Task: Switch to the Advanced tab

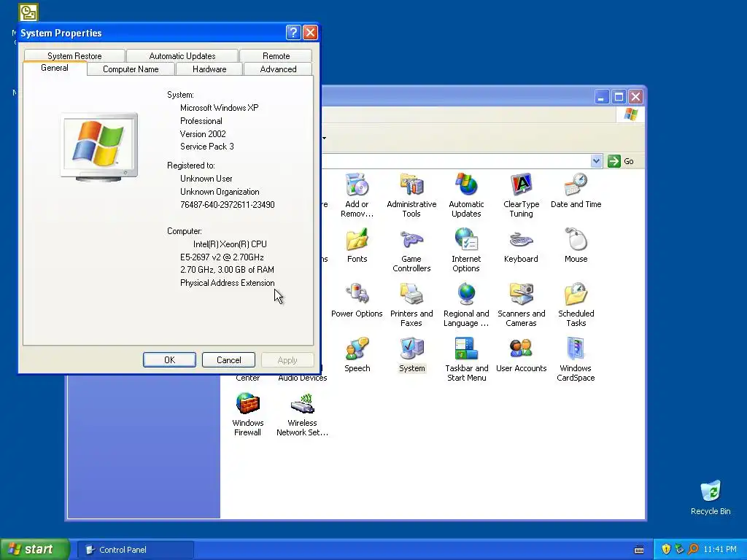Action: pos(278,69)
